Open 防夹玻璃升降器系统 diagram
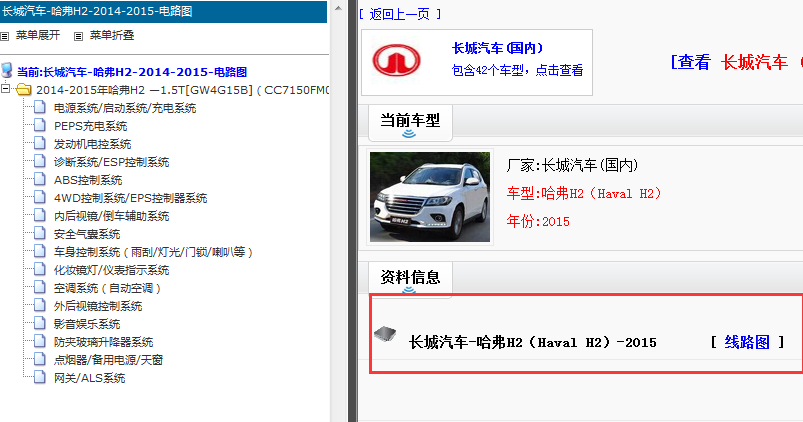 point(103,342)
